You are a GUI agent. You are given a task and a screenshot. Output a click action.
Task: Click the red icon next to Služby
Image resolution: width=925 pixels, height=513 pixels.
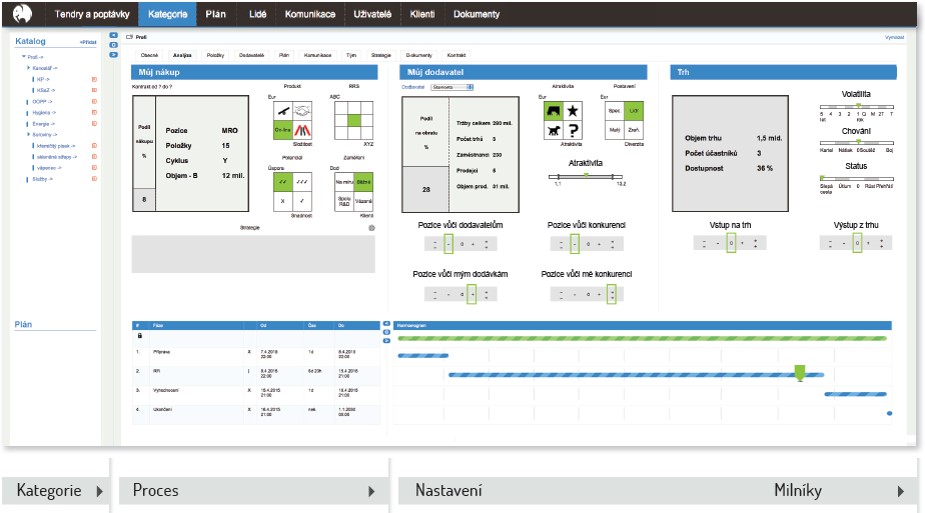tap(94, 179)
